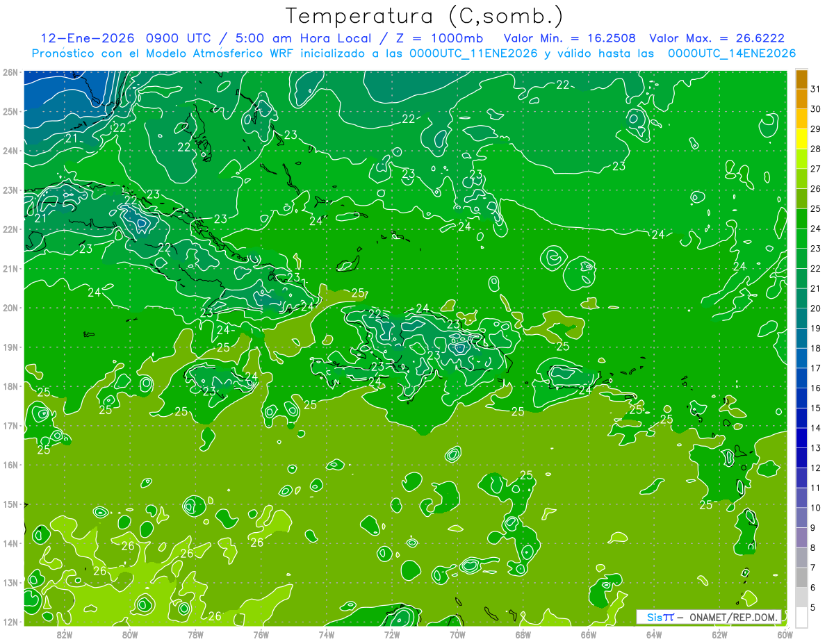
Task: Click the longitude label '66W'
Action: pos(588,634)
